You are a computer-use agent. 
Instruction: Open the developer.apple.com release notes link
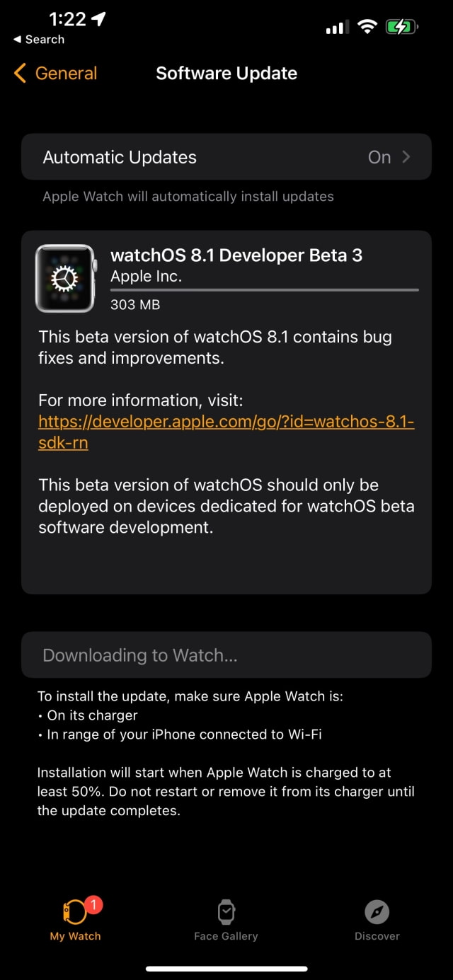point(226,422)
